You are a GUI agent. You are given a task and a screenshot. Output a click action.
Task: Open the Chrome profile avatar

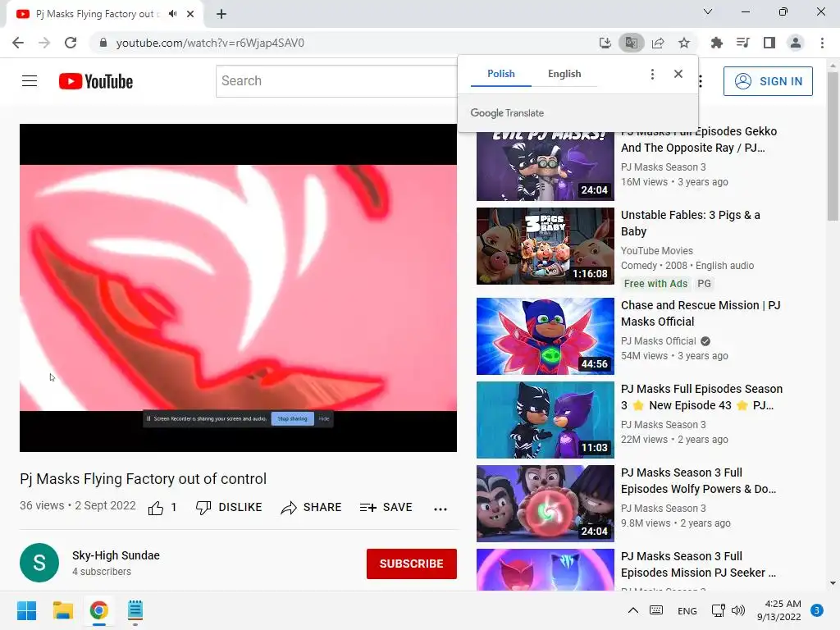[x=796, y=43]
